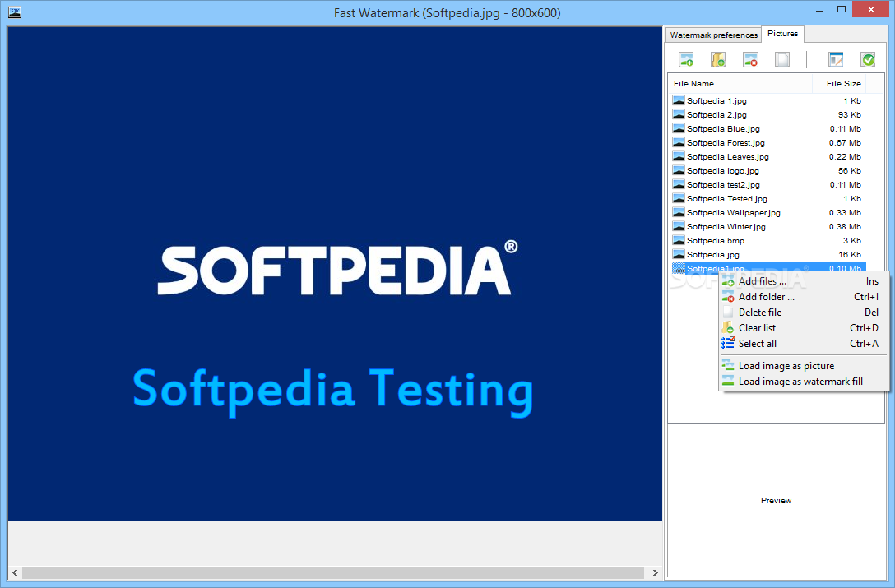
Task: Click the image icon beside Softpedia Tested.jpg
Action: coord(679,199)
